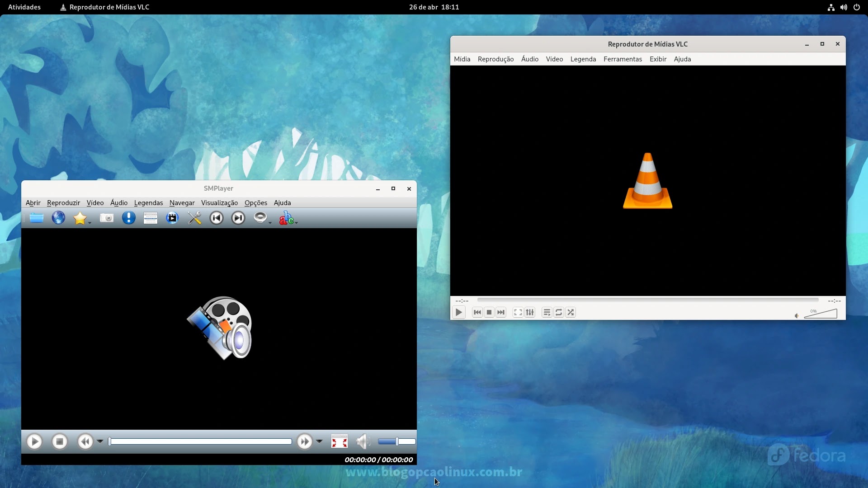Take screenshot with SMPlayer camera icon
Viewport: 868px width, 488px height.
pos(107,218)
